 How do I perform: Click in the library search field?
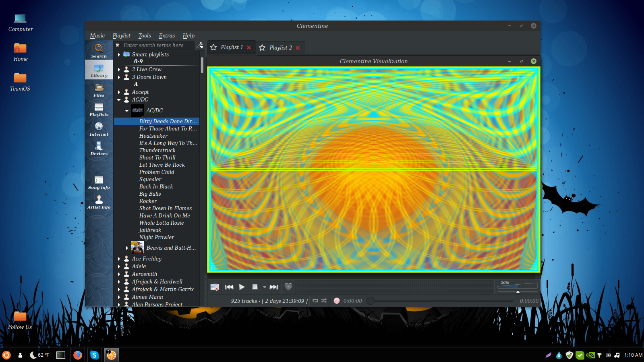pyautogui.click(x=158, y=45)
